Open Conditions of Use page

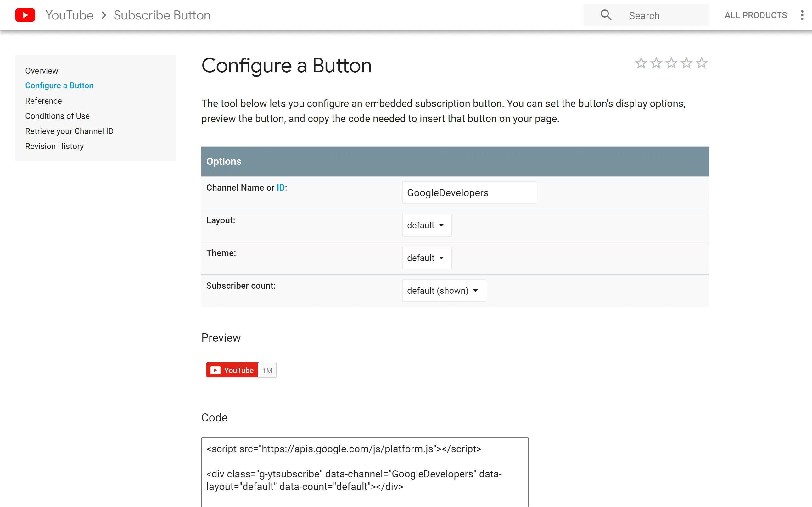pos(57,116)
